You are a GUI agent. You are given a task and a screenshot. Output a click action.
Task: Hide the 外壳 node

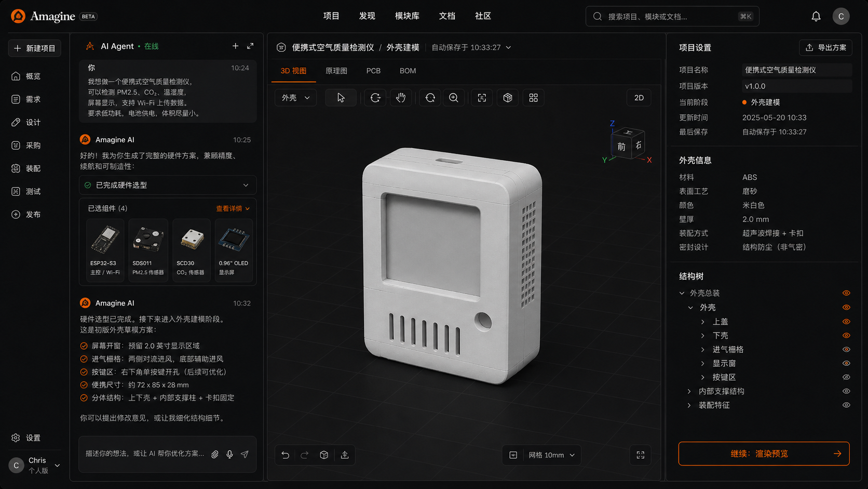coord(846,307)
